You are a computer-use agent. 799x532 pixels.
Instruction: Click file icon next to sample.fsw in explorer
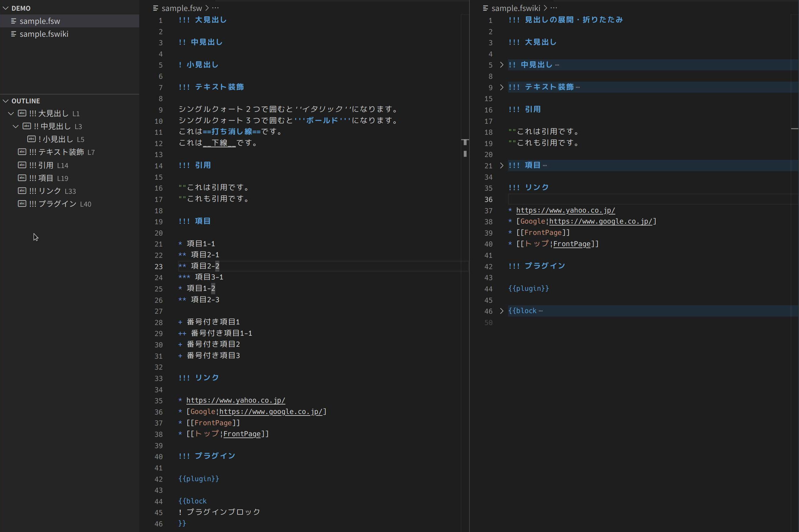(14, 21)
